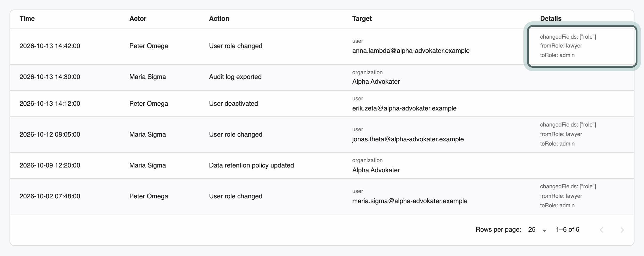Click Peter Omega in the 07:48:00 row
Image resolution: width=644 pixels, height=256 pixels.
point(149,196)
